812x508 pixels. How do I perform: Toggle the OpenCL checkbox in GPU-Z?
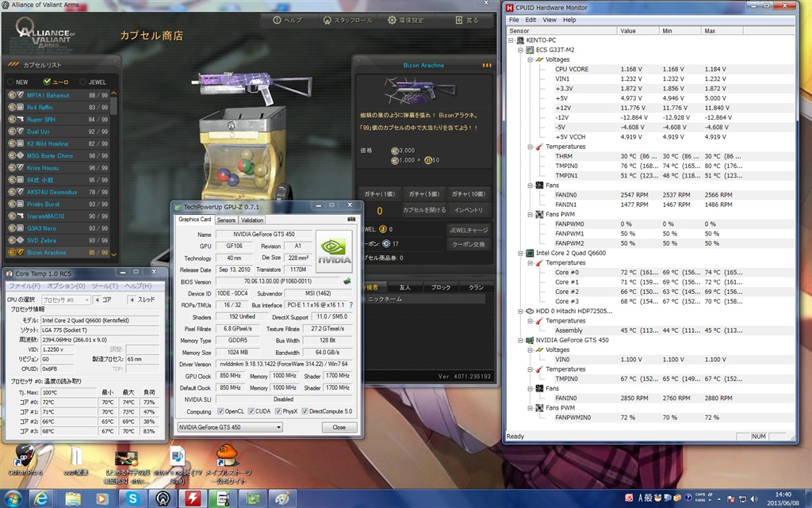[222, 411]
